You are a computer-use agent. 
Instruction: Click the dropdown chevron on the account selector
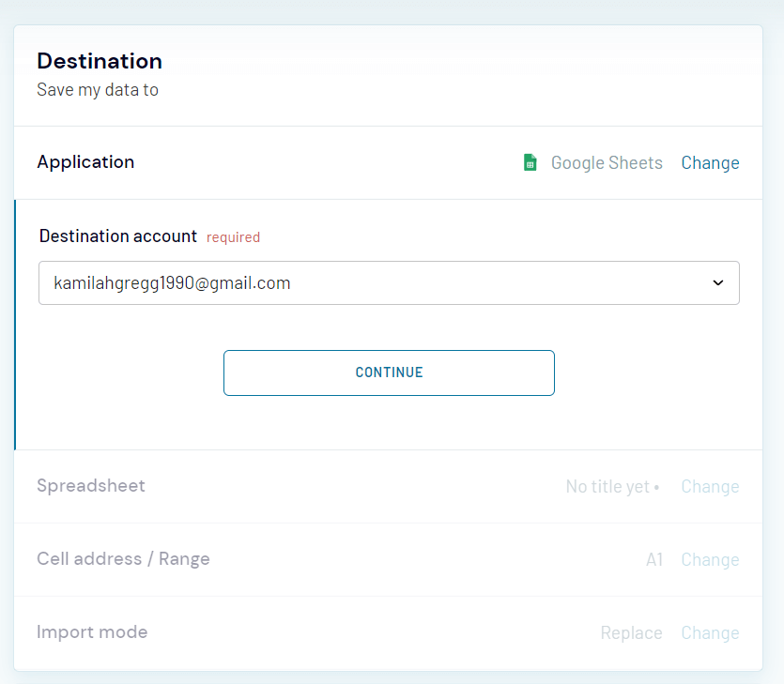tap(717, 282)
